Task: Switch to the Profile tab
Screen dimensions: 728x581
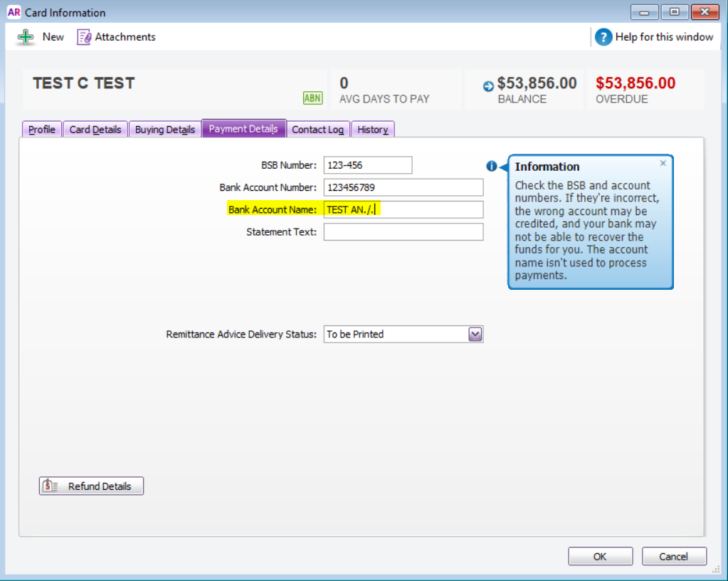Action: [42, 130]
